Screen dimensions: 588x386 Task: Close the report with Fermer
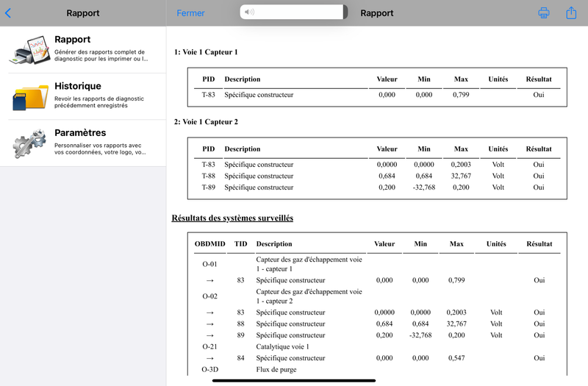click(x=190, y=13)
